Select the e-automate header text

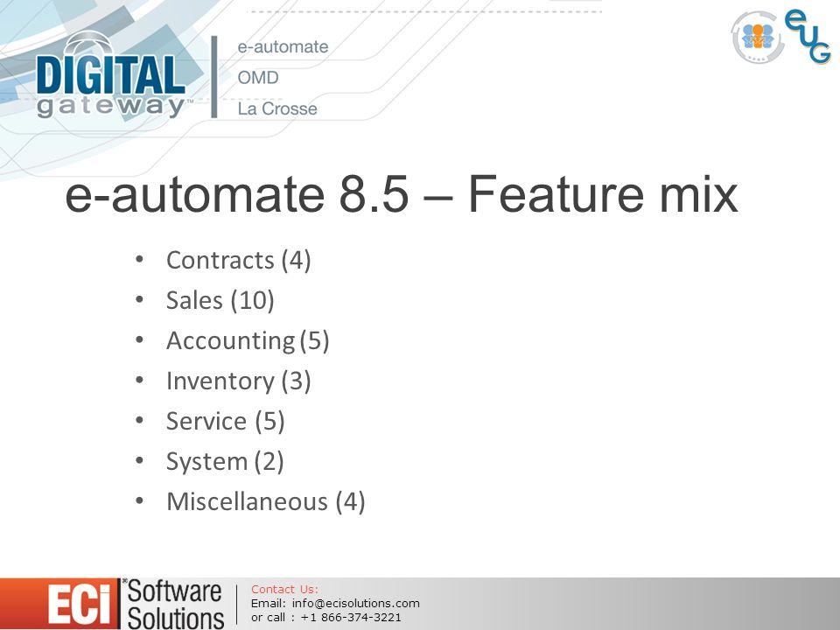coord(283,46)
